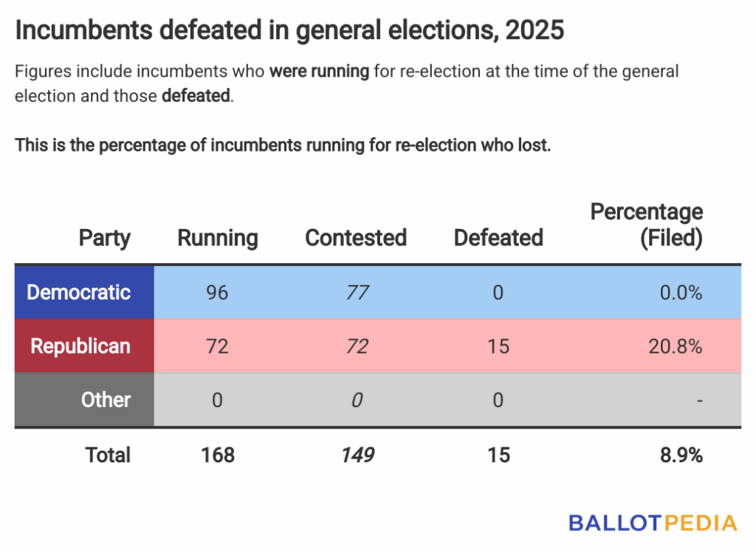Click the Percentage (Filed) column header

pos(647,225)
